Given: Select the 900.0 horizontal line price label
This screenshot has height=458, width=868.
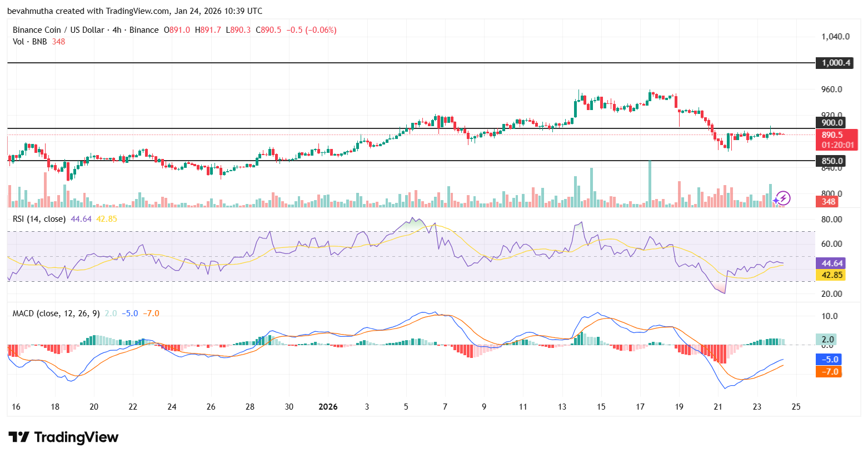Looking at the screenshot, I should [831, 123].
